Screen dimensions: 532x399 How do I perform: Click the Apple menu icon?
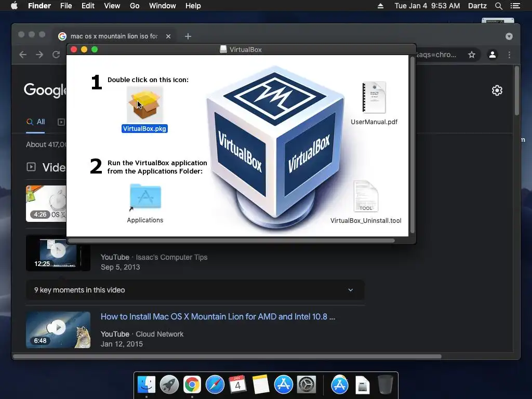(x=14, y=6)
